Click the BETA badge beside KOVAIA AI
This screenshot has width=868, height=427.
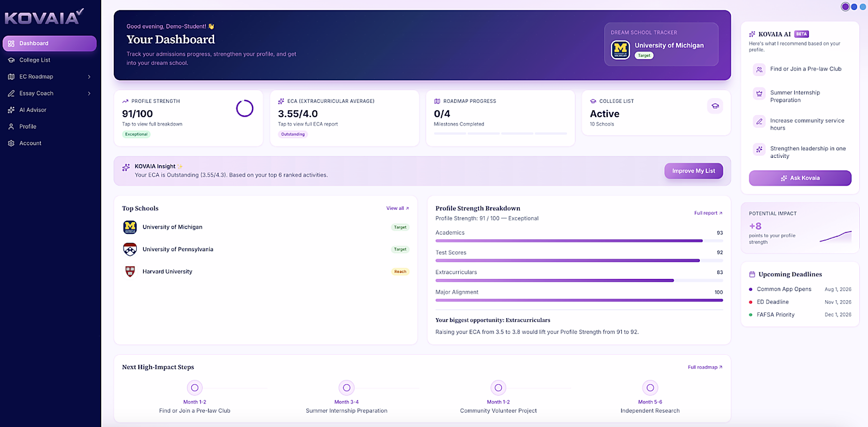(802, 34)
